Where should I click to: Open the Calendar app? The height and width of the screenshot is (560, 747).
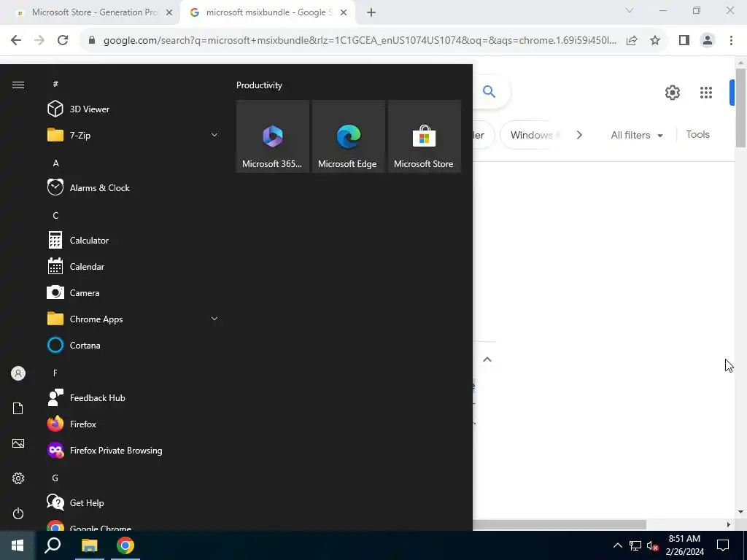pos(133,267)
